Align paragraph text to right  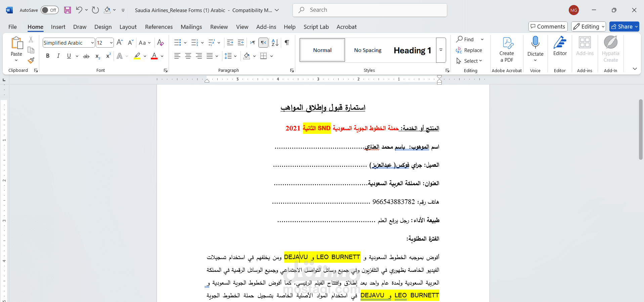(199, 56)
